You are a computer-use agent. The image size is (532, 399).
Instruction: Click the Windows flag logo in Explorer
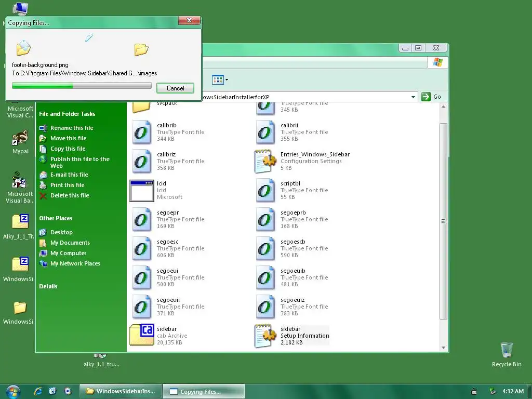coord(437,62)
